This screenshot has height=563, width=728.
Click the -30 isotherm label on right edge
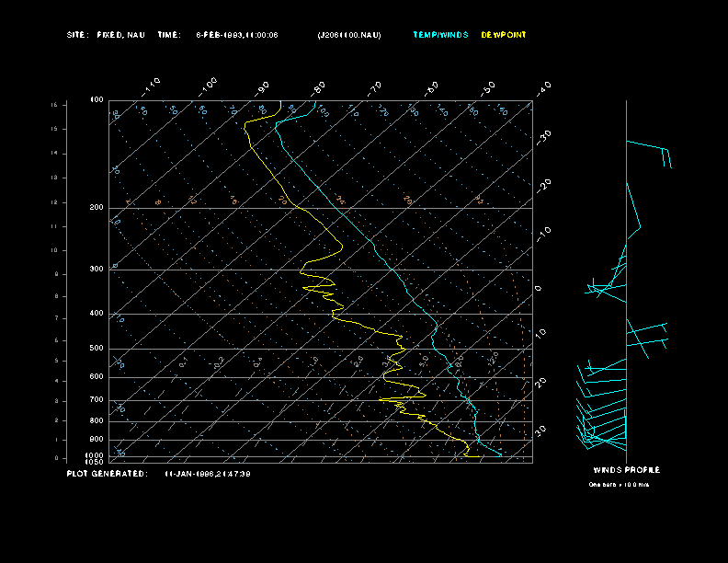click(x=543, y=138)
